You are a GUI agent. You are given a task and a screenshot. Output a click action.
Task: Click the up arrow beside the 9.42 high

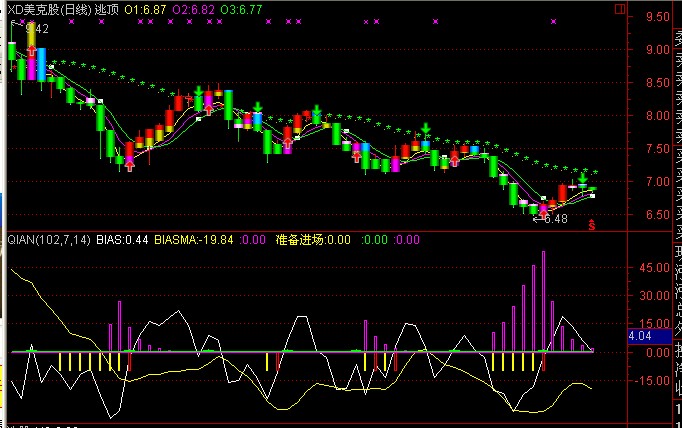pos(31,47)
